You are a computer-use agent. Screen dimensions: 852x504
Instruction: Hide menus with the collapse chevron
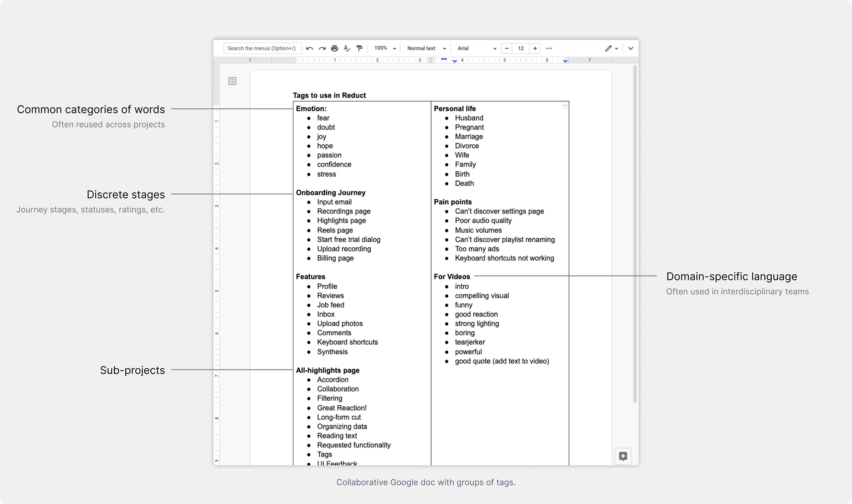click(631, 49)
